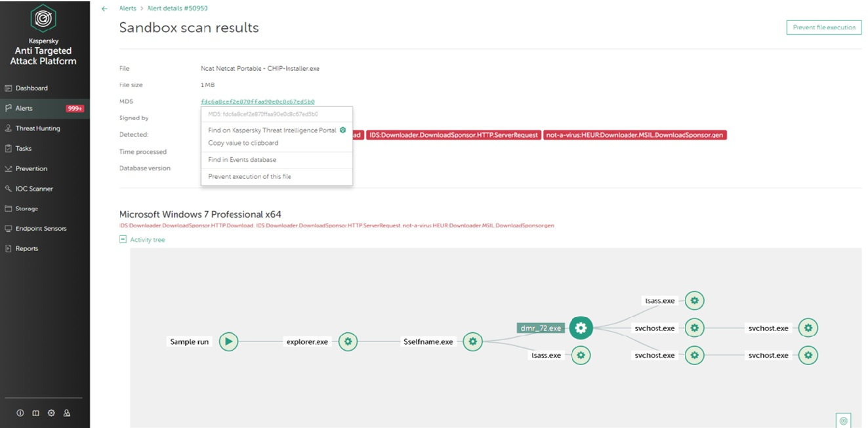This screenshot has height=428, width=868.
Task: Open the documentation book icon
Action: pyautogui.click(x=35, y=413)
